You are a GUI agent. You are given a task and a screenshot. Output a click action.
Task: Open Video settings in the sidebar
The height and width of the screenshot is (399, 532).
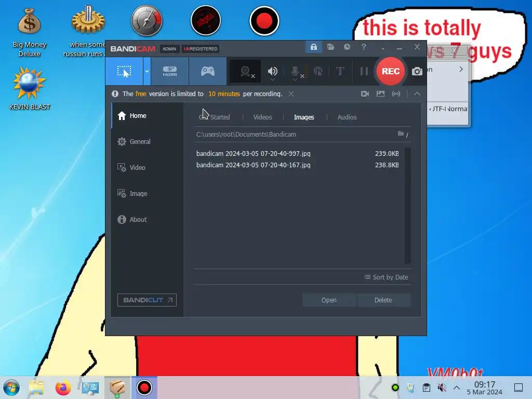tap(147, 168)
